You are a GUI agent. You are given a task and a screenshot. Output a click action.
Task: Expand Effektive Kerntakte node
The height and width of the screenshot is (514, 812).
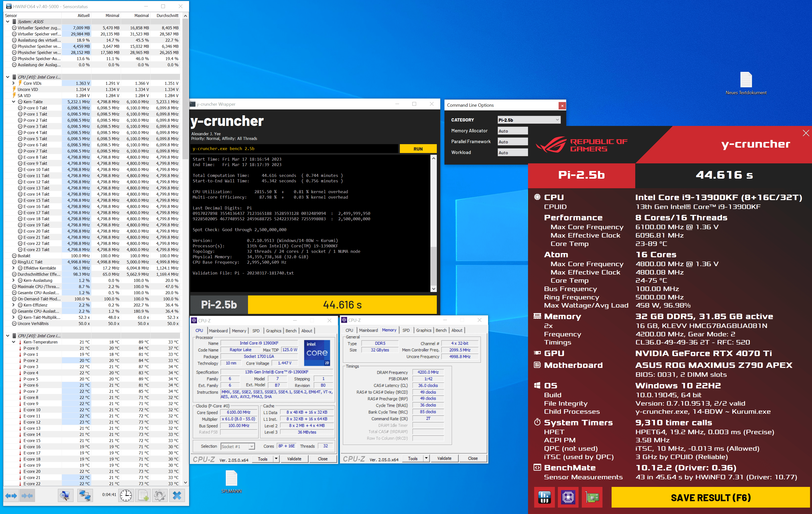point(14,268)
